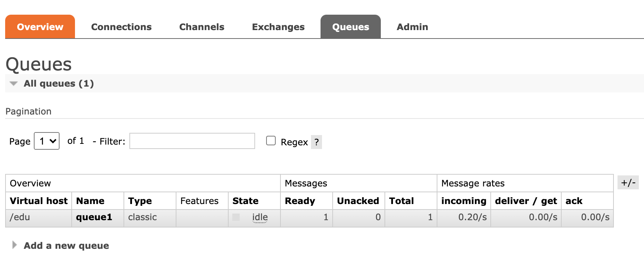Sort by the incoming rate column
Image resolution: width=644 pixels, height=262 pixels.
(x=464, y=201)
